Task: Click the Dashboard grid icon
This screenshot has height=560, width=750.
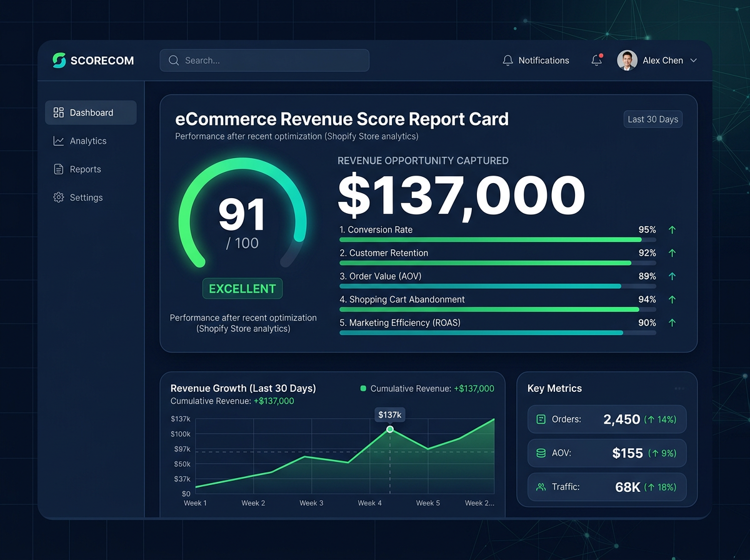Action: [59, 112]
